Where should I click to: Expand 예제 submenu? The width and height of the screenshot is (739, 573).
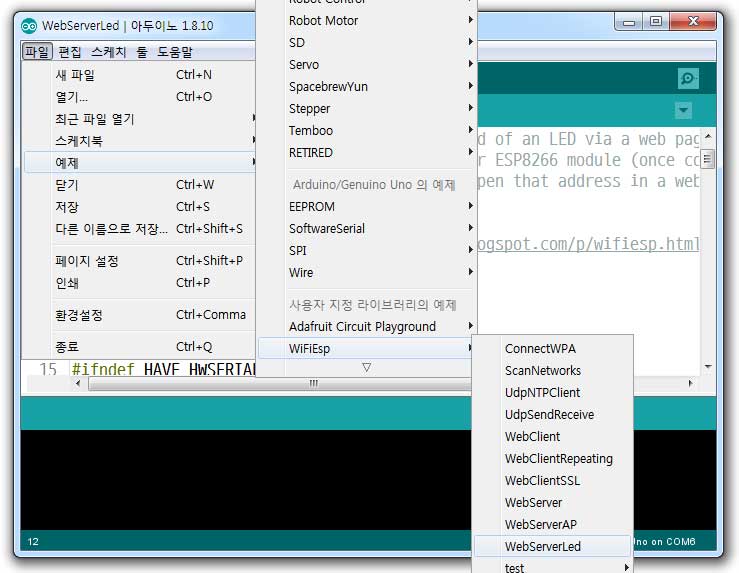coord(140,163)
